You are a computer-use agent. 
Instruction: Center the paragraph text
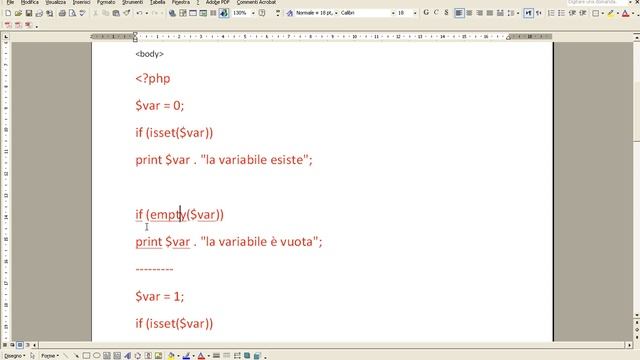(469, 13)
